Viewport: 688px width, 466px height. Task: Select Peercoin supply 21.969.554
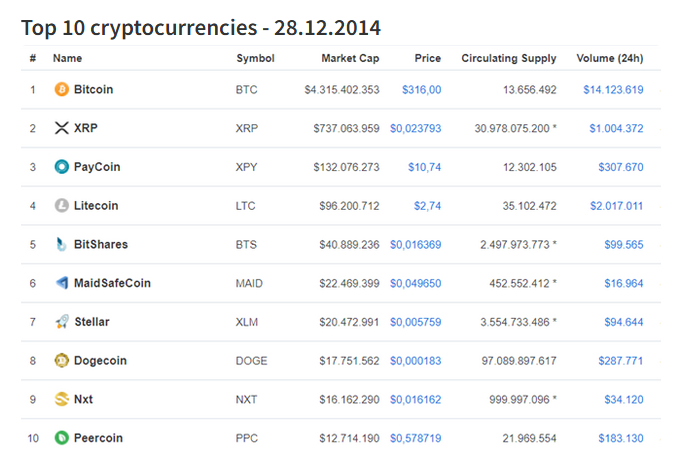(530, 438)
